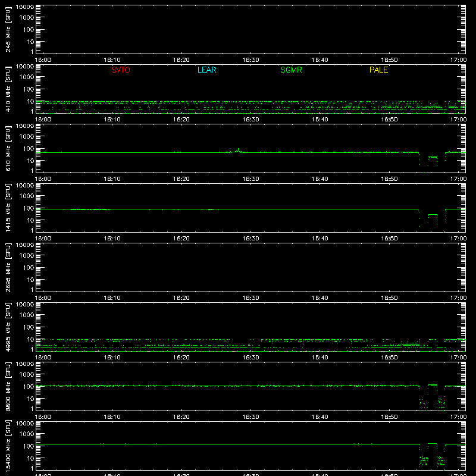476x476 pixels.
Task: Select the 245 MHz [SFU] axis title
Action: (8, 29)
